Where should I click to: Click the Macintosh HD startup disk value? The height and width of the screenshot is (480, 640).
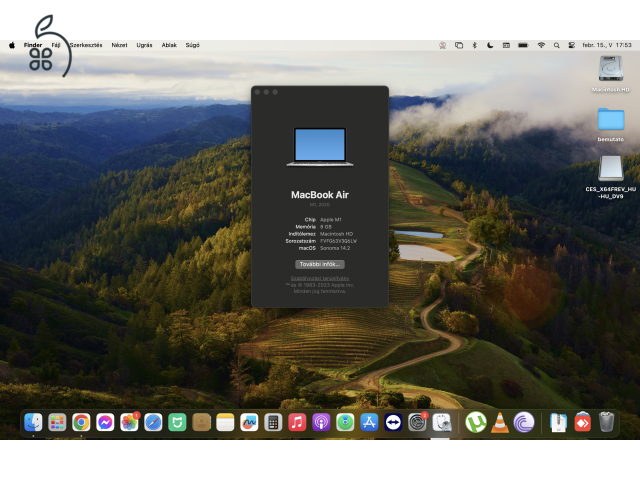[x=336, y=234]
